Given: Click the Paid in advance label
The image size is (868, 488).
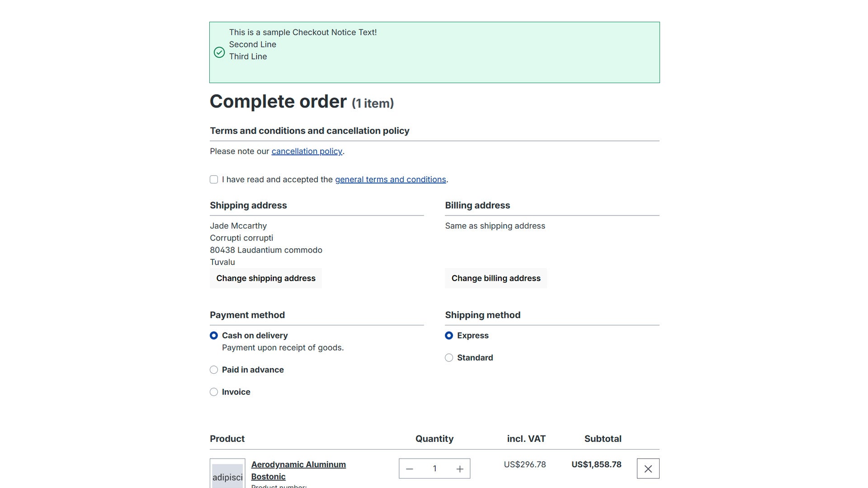Looking at the screenshot, I should tap(253, 370).
